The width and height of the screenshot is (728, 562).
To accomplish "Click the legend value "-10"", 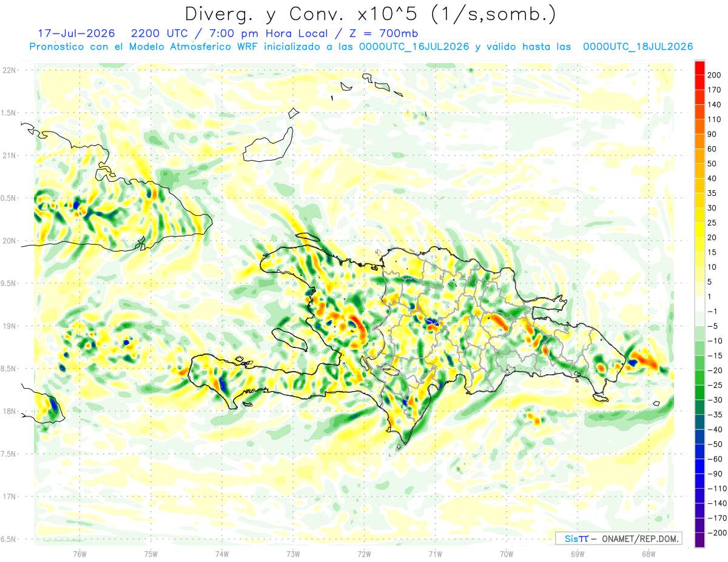I will [715, 341].
